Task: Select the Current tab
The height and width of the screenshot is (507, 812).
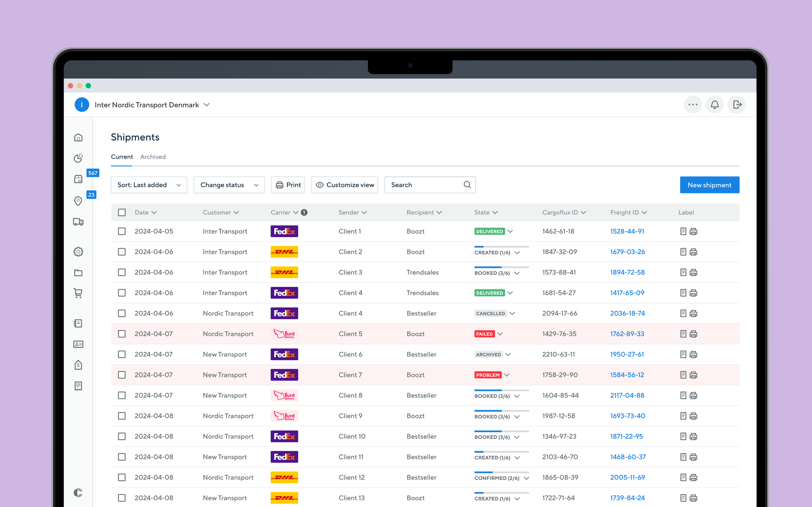Action: 122,157
